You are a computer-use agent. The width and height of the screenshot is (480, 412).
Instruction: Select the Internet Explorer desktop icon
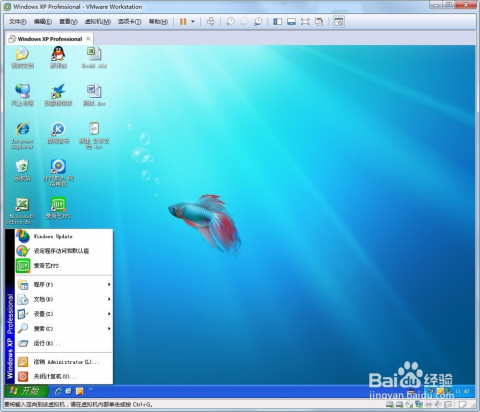click(22, 135)
